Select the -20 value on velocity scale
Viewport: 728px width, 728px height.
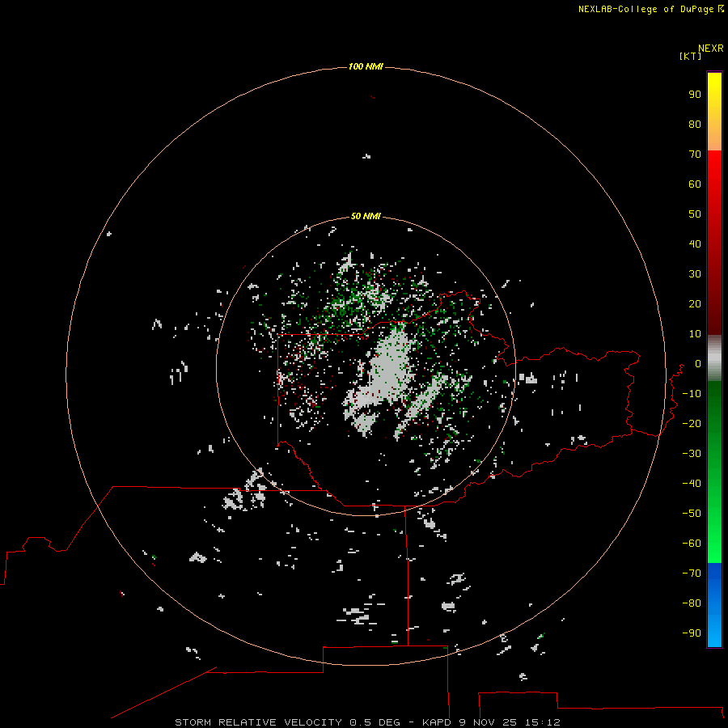tap(692, 423)
